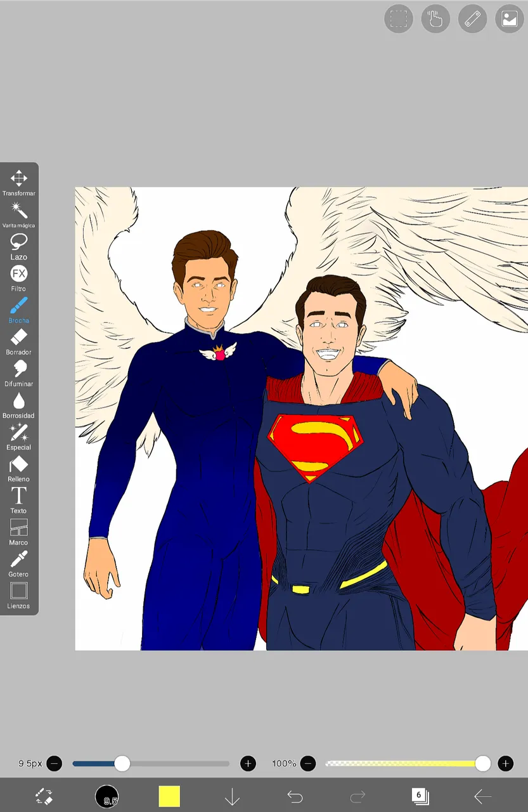The width and height of the screenshot is (528, 812).
Task: Undo the last stroke
Action: click(x=295, y=796)
